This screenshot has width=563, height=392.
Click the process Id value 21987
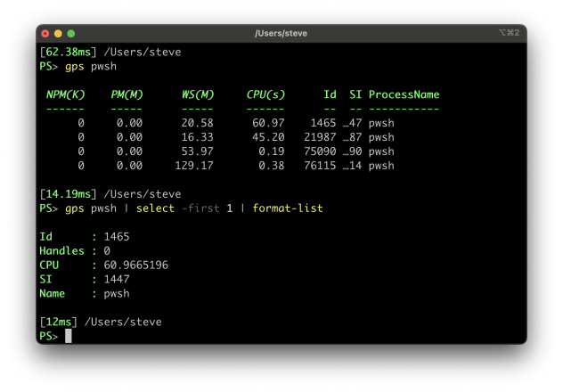point(318,137)
